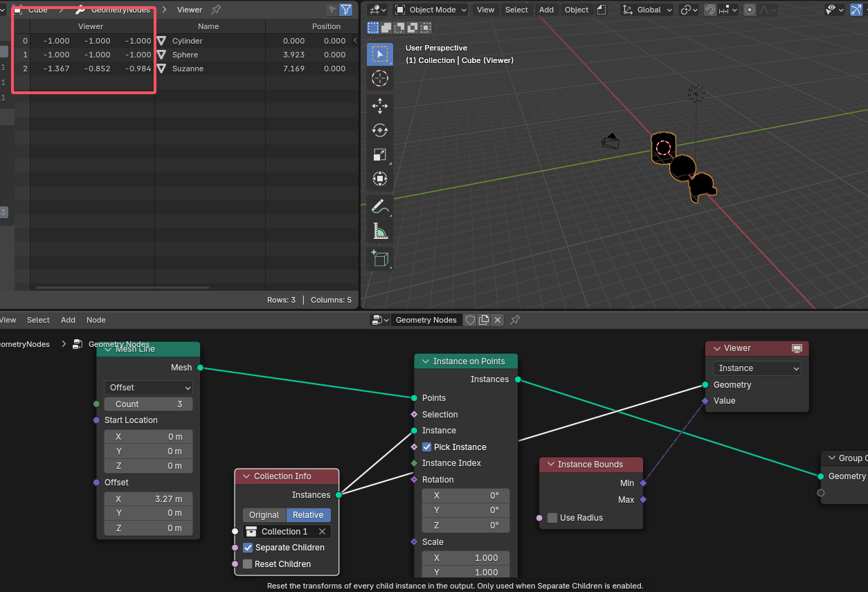868x592 pixels.
Task: Enable the Reset Children checkbox
Action: pos(248,564)
